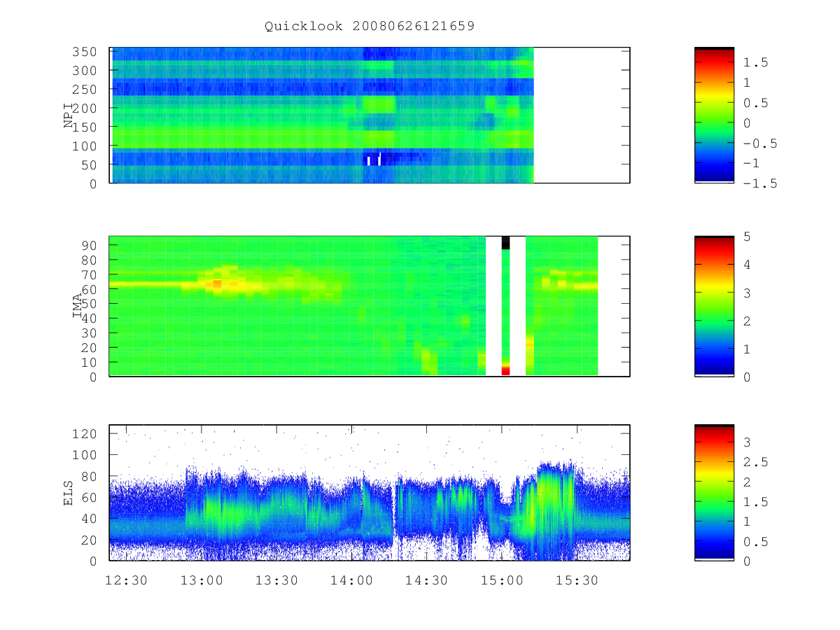Click the NPI spectrogram plot area

370,115
